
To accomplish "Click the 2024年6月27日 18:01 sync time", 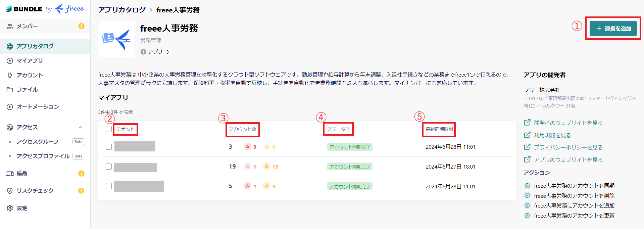I will 450,167.
